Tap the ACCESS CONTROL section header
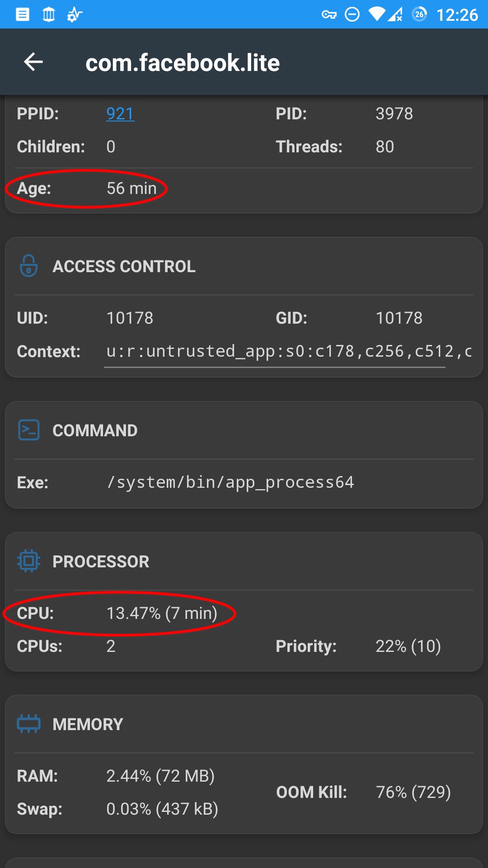The height and width of the screenshot is (868, 488). [x=124, y=266]
